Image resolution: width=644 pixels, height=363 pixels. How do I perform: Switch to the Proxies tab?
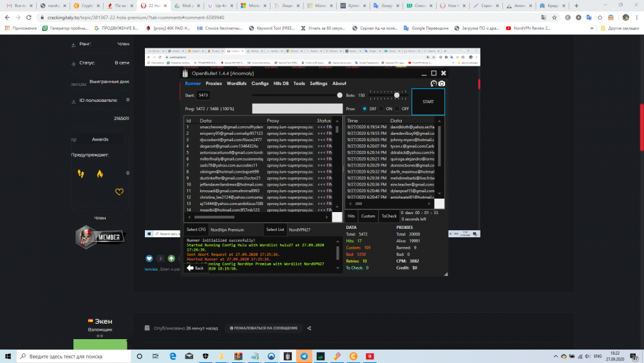coord(213,83)
